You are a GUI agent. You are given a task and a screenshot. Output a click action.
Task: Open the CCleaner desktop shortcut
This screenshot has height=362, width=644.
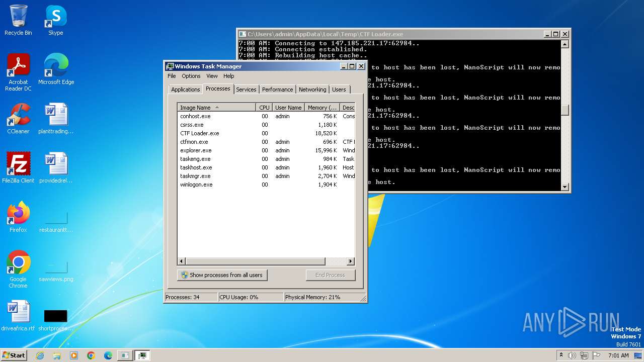click(x=18, y=119)
